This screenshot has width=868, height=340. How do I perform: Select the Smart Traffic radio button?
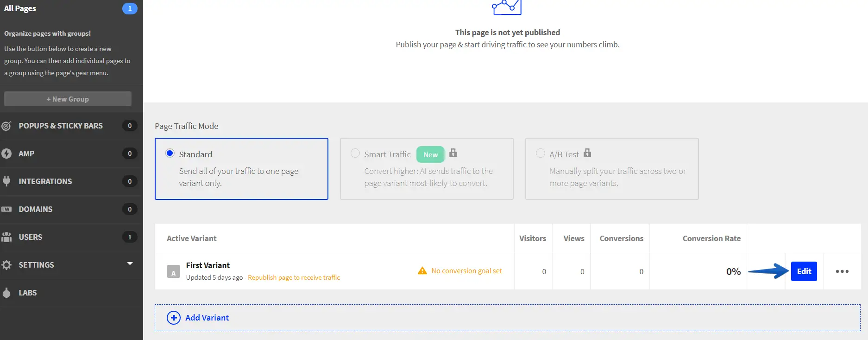355,154
